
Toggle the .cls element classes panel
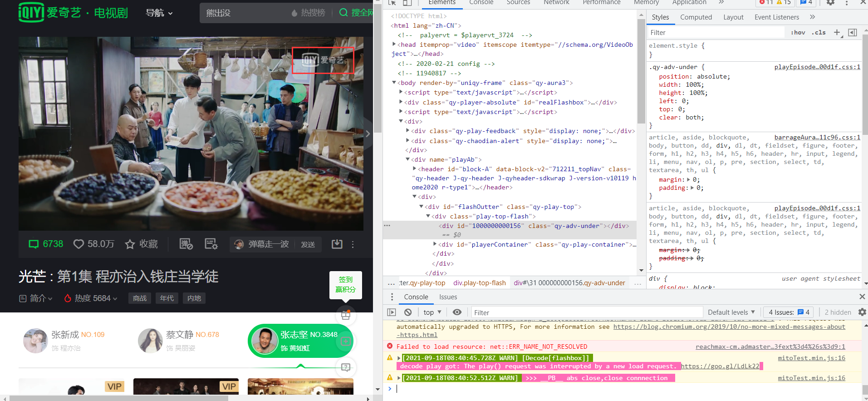click(819, 33)
